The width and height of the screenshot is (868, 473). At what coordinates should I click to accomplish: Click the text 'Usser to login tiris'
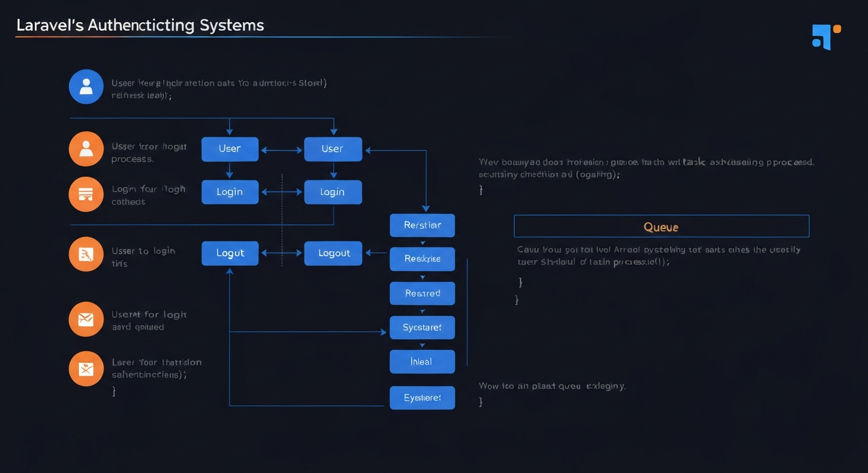point(143,257)
